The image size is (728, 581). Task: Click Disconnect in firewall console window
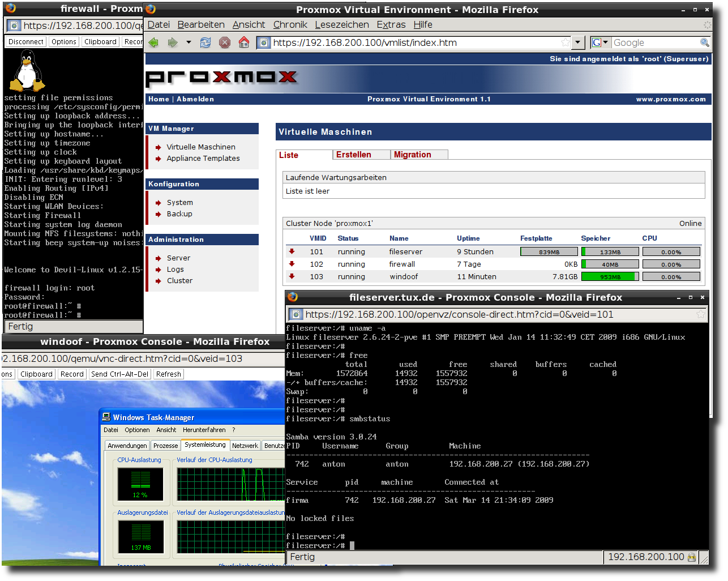click(x=26, y=42)
